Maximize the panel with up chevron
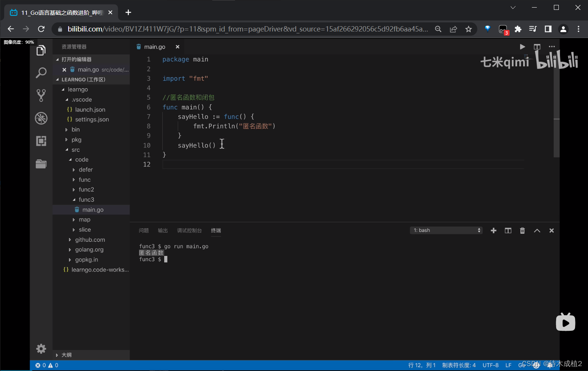Image resolution: width=588 pixels, height=371 pixels. point(537,231)
